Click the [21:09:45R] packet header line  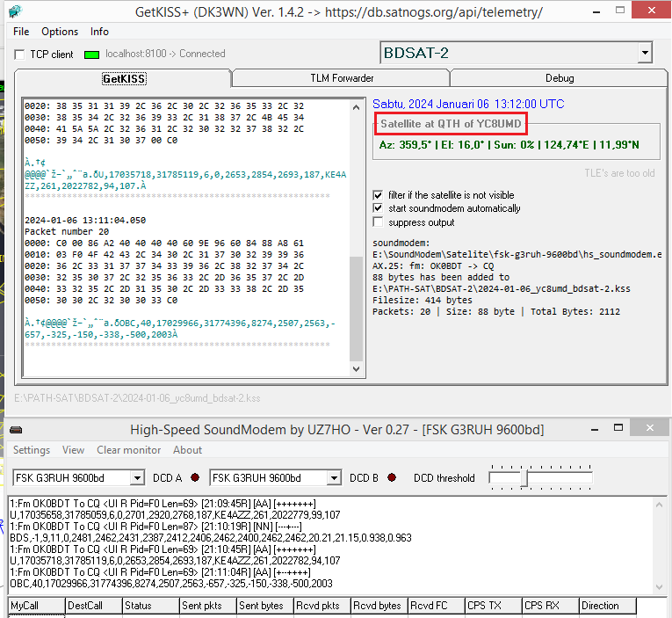(163, 504)
